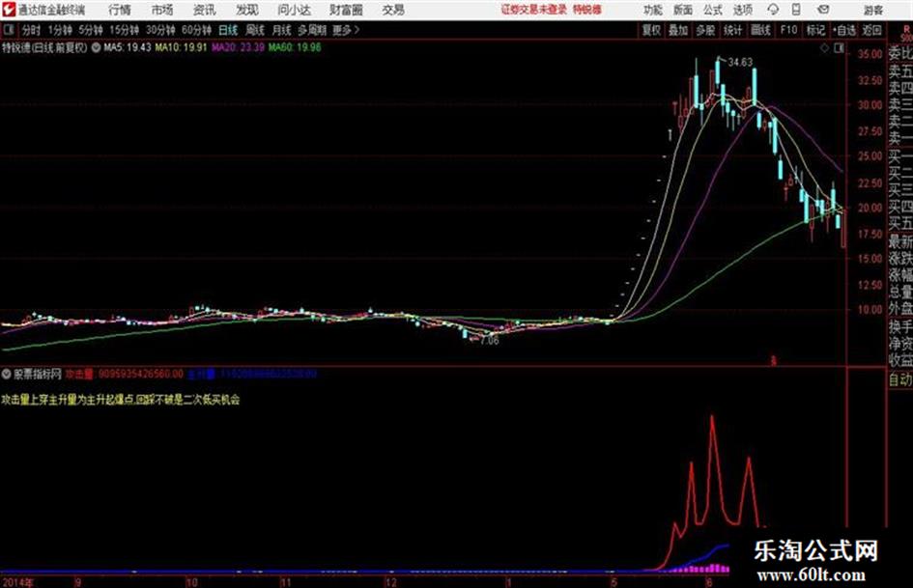Image resolution: width=913 pixels, height=588 pixels.
Task: Click the 统计 button
Action: coord(733,30)
